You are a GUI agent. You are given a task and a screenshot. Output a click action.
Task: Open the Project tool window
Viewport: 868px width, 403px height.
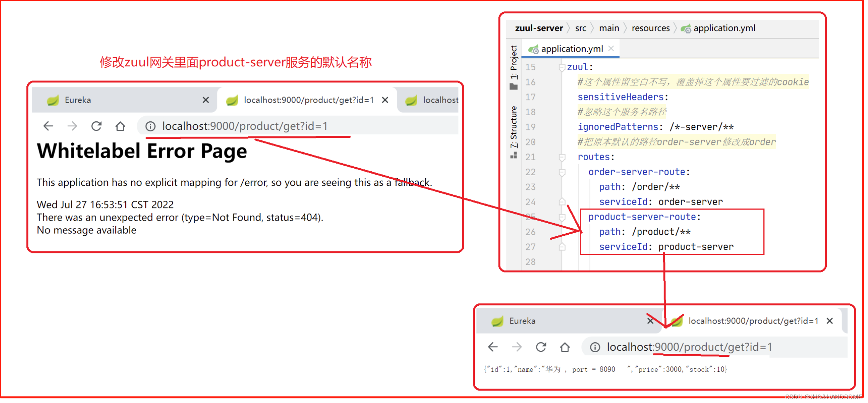[514, 68]
